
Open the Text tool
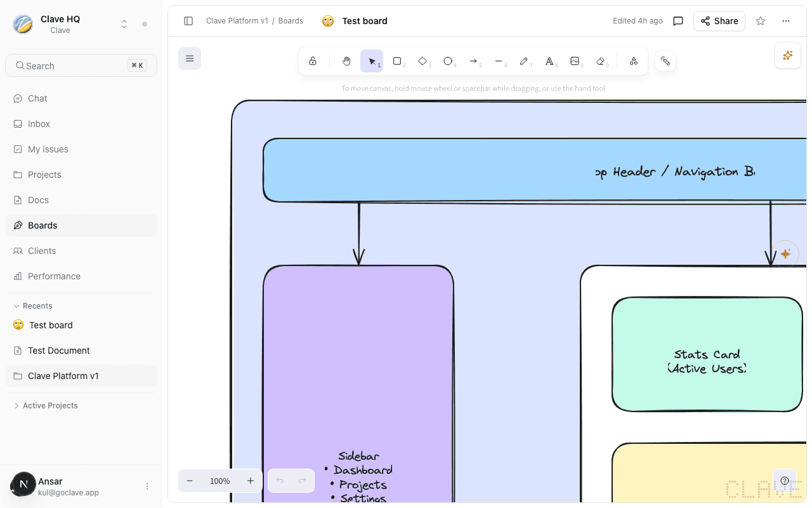coord(550,61)
